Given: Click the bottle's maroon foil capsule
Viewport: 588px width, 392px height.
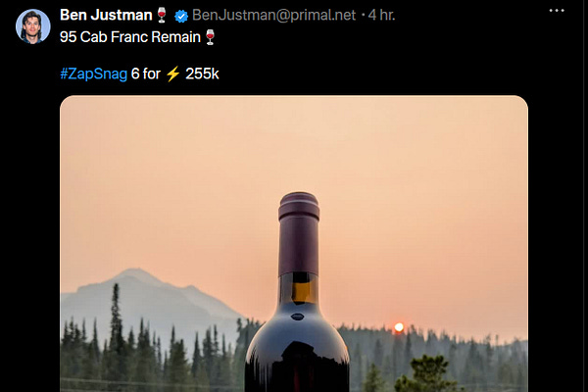Looking at the screenshot, I should [x=299, y=233].
